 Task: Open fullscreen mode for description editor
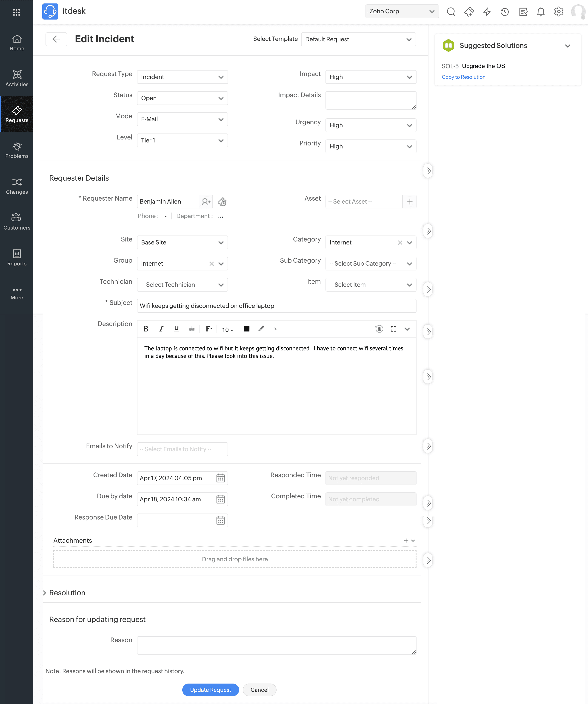pos(394,329)
